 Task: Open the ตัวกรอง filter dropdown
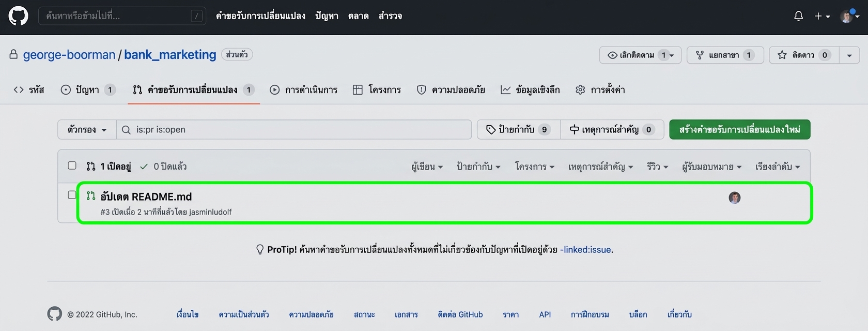pyautogui.click(x=87, y=129)
